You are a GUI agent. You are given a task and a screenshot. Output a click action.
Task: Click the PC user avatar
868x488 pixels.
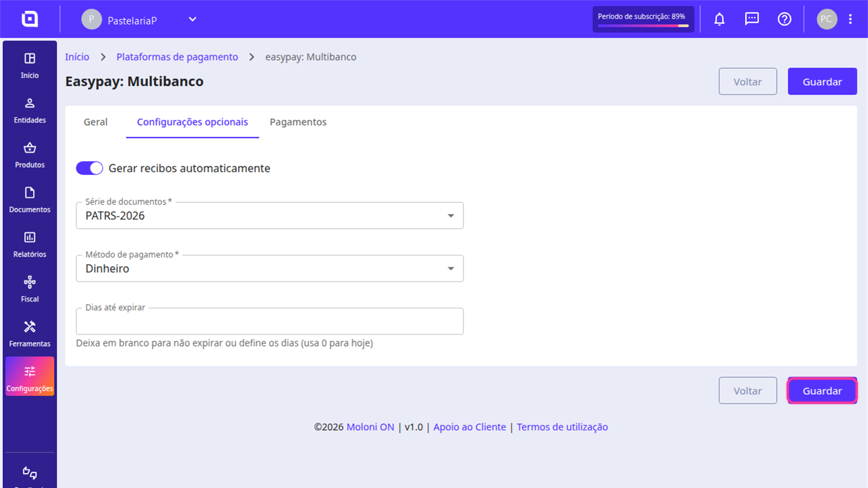click(x=826, y=19)
